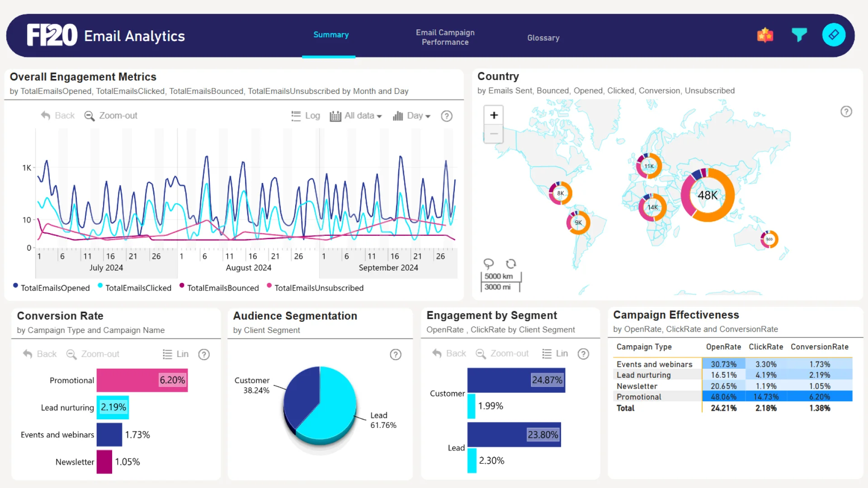Reset the map view with refresh icon
The width and height of the screenshot is (868, 488).
pyautogui.click(x=511, y=263)
